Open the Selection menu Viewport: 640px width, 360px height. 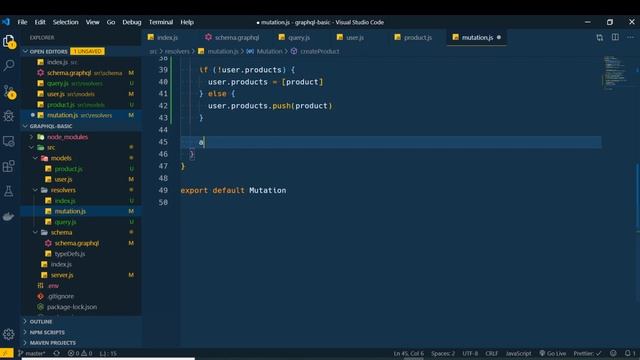tap(65, 22)
